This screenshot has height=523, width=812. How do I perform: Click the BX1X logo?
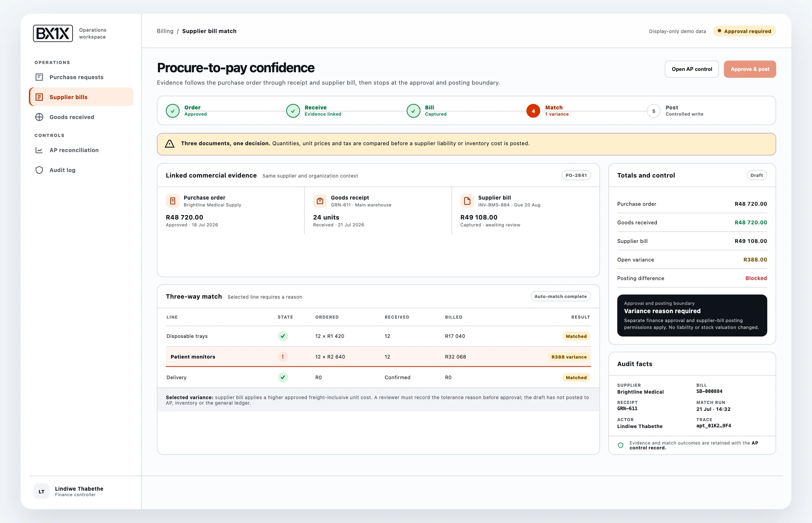[x=53, y=33]
